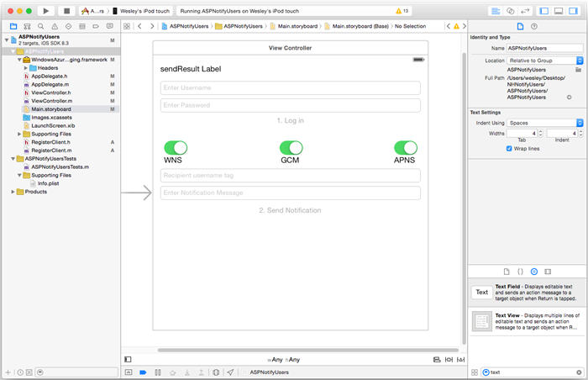Click the Enter Password text field
Screen dimensions: 588x380
291,106
